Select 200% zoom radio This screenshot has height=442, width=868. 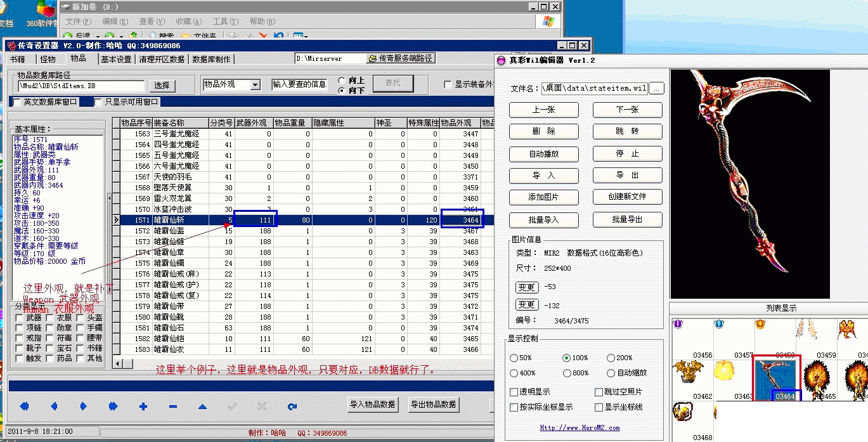coord(611,358)
